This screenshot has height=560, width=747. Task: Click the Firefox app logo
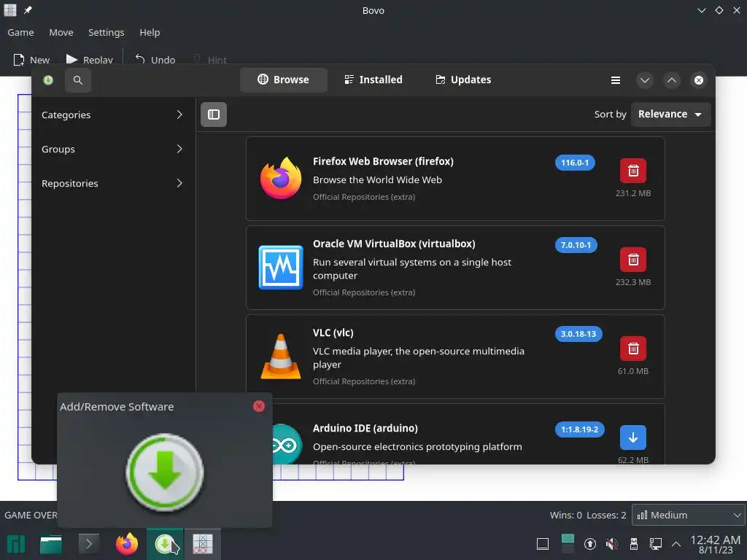281,178
